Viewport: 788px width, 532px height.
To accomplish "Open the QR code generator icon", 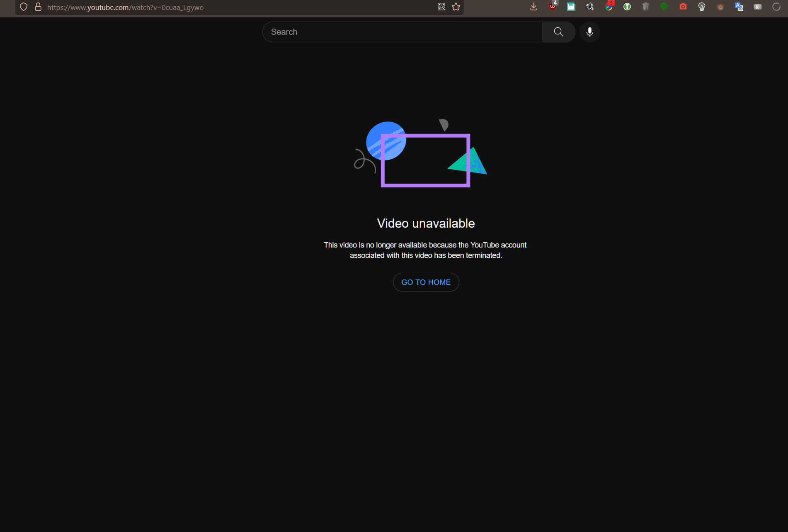I will [441, 7].
